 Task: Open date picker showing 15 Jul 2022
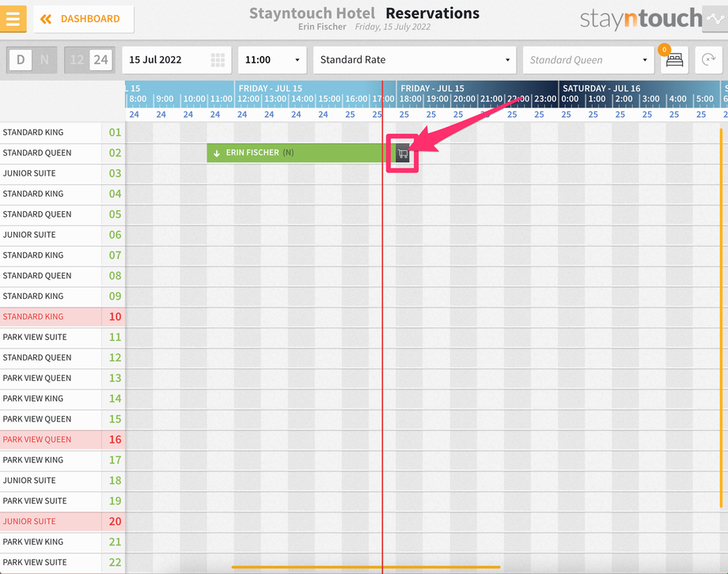pos(176,60)
